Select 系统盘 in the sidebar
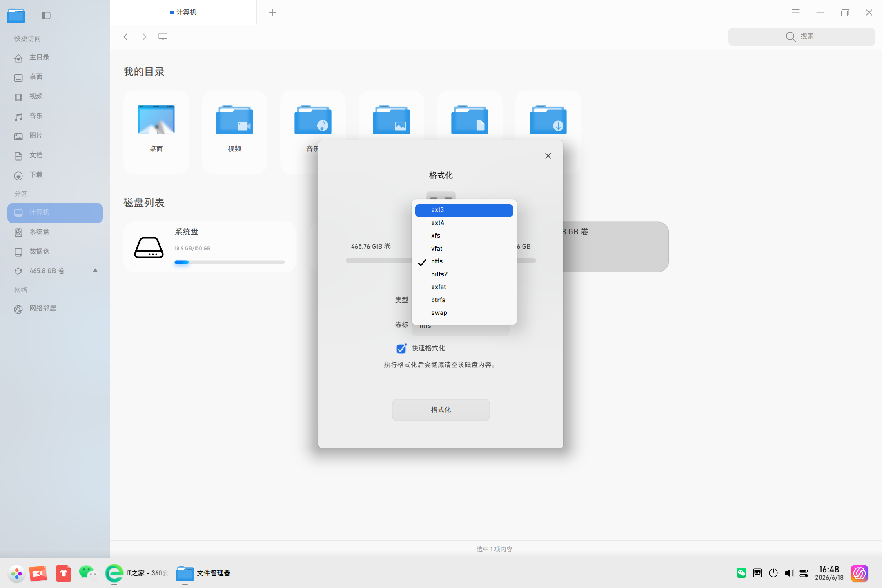Image resolution: width=882 pixels, height=588 pixels. point(55,232)
